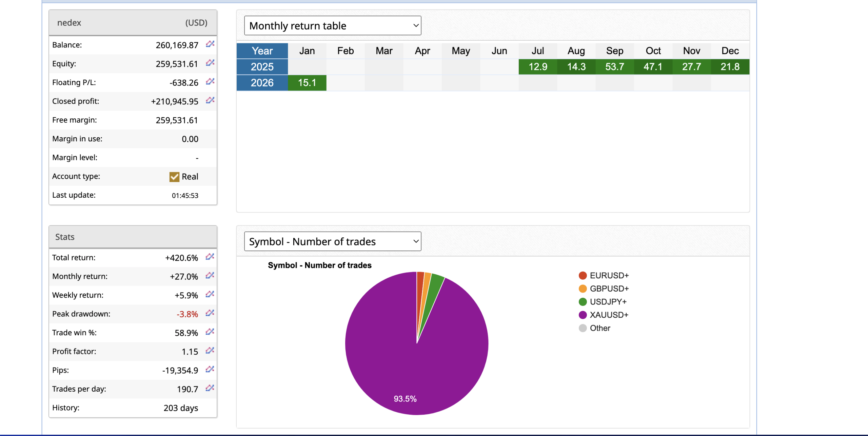The width and height of the screenshot is (868, 436).
Task: Click the chart icon beside Profit factor
Action: tap(210, 351)
